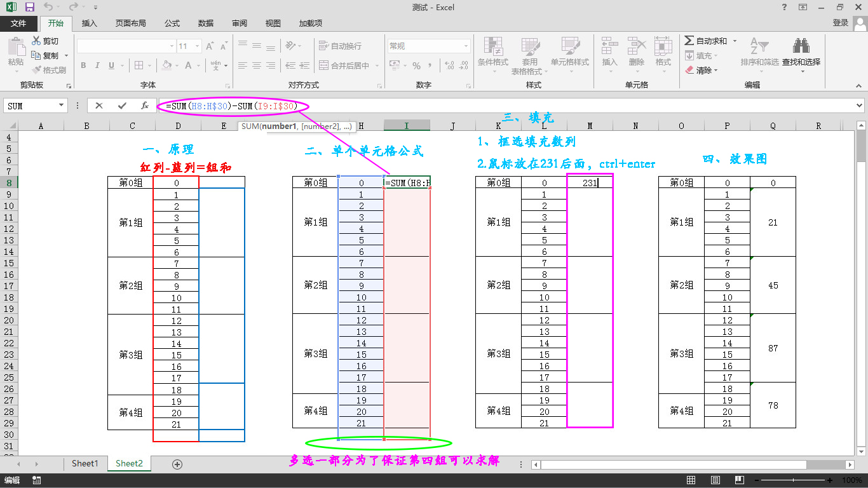
Task: Open the font name dropdown
Action: [x=172, y=46]
